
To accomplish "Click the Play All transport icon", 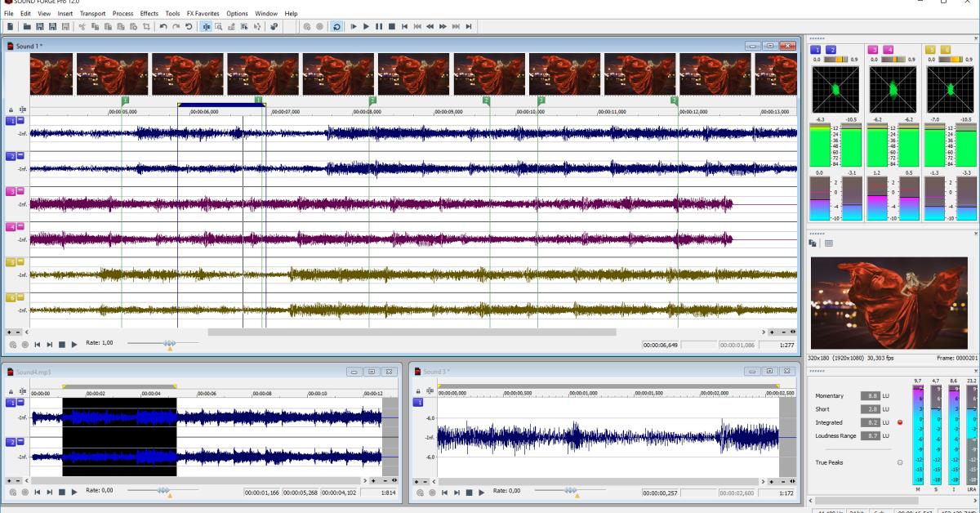I will pyautogui.click(x=354, y=26).
